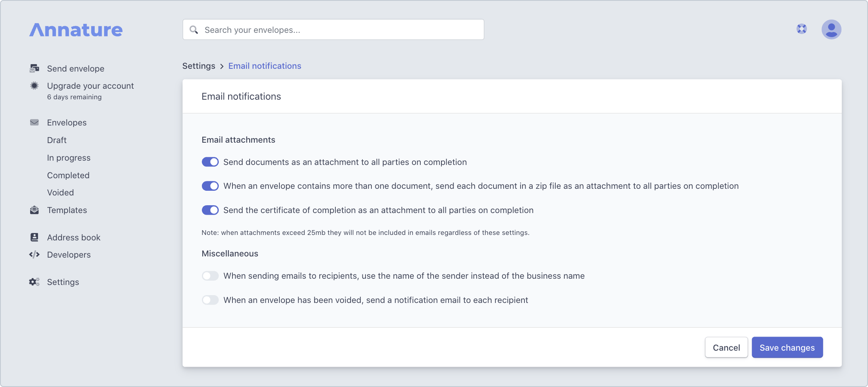Image resolution: width=868 pixels, height=387 pixels.
Task: Open Envelopes via its mail icon
Action: click(x=34, y=122)
